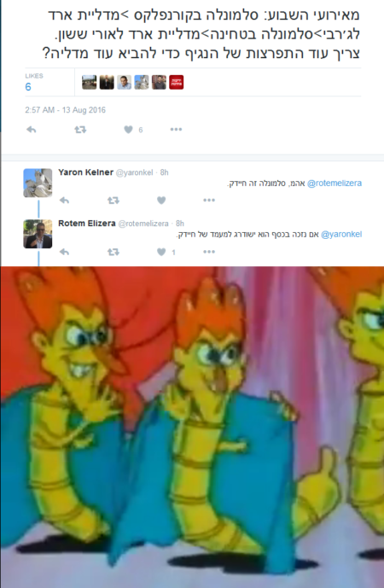
Task: Open more options on Rotem Elizera's tweet
Action: (209, 252)
